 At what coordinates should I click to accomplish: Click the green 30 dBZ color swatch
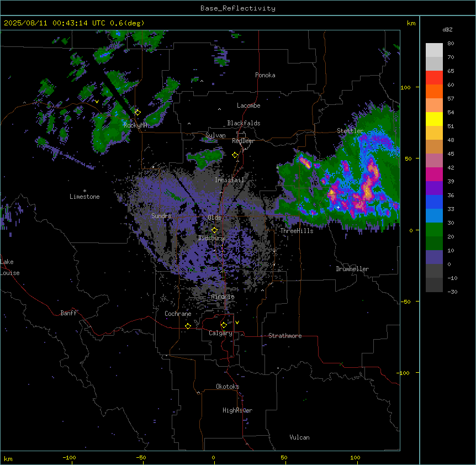pyautogui.click(x=434, y=230)
